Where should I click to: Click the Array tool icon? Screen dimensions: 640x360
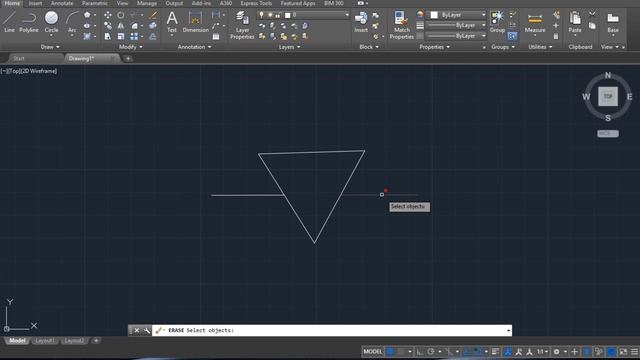point(134,36)
